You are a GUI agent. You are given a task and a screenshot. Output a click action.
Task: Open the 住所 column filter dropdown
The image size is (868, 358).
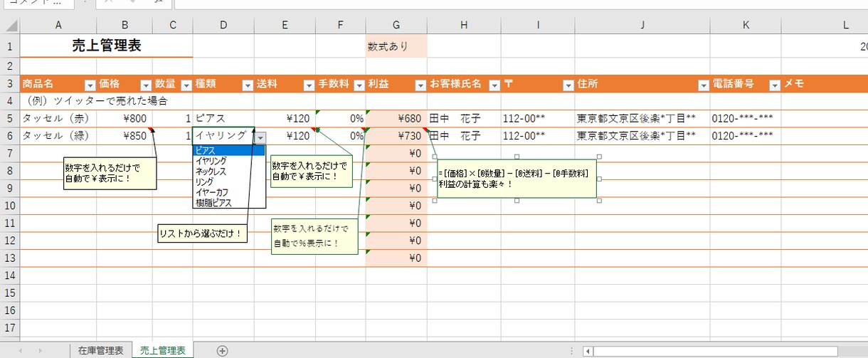click(703, 85)
